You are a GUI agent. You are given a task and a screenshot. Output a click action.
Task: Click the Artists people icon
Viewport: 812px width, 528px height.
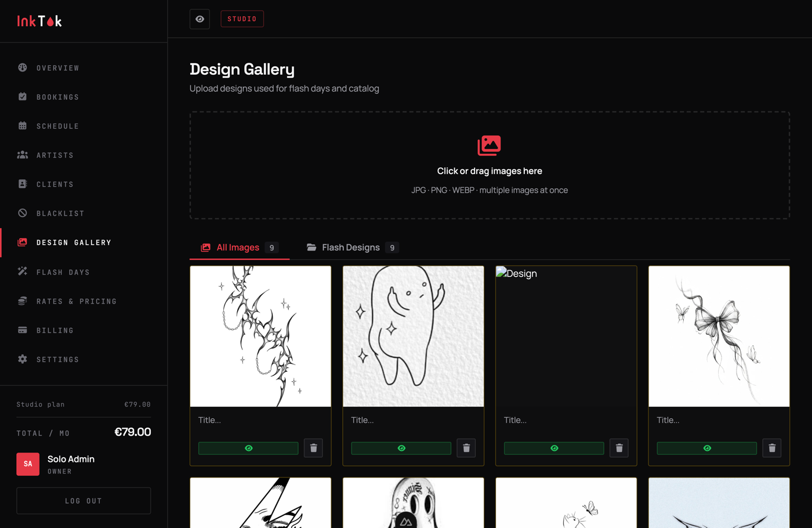click(x=23, y=155)
